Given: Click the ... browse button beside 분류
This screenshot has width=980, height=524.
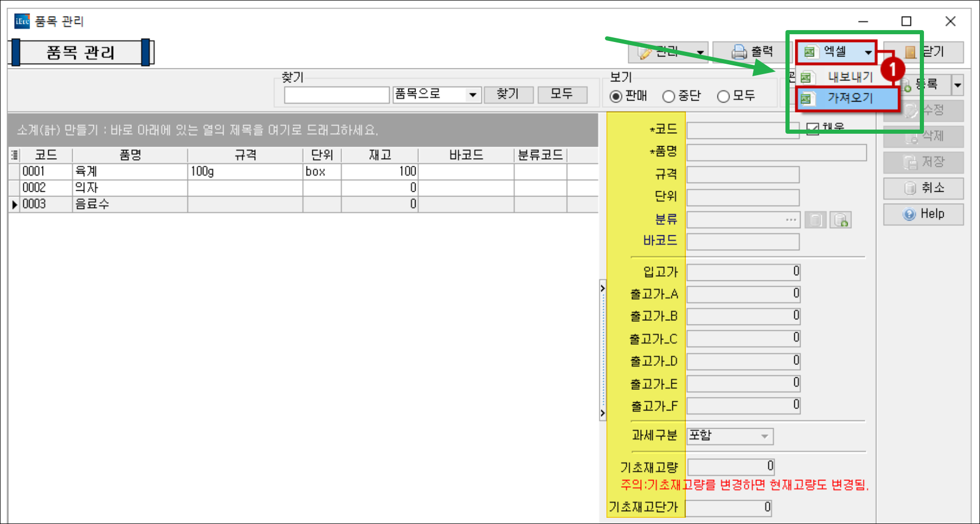Looking at the screenshot, I should [x=790, y=220].
